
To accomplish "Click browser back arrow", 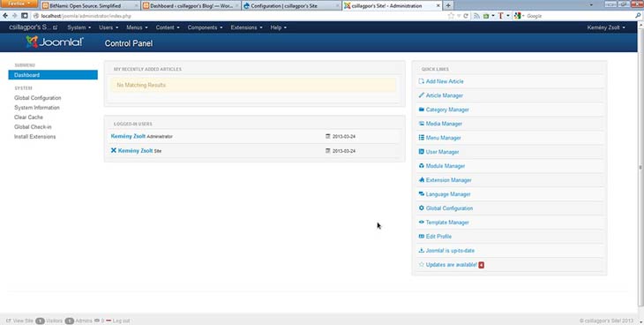I will (x=5, y=16).
